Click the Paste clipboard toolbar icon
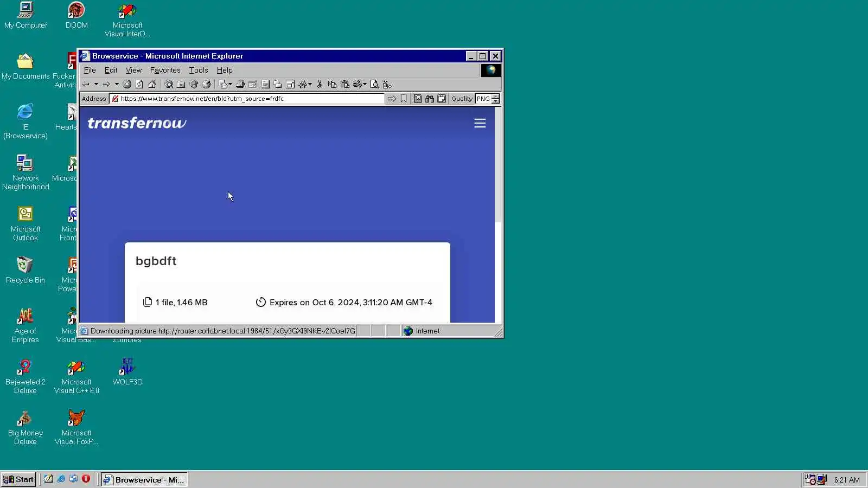The image size is (868, 488). [x=344, y=84]
